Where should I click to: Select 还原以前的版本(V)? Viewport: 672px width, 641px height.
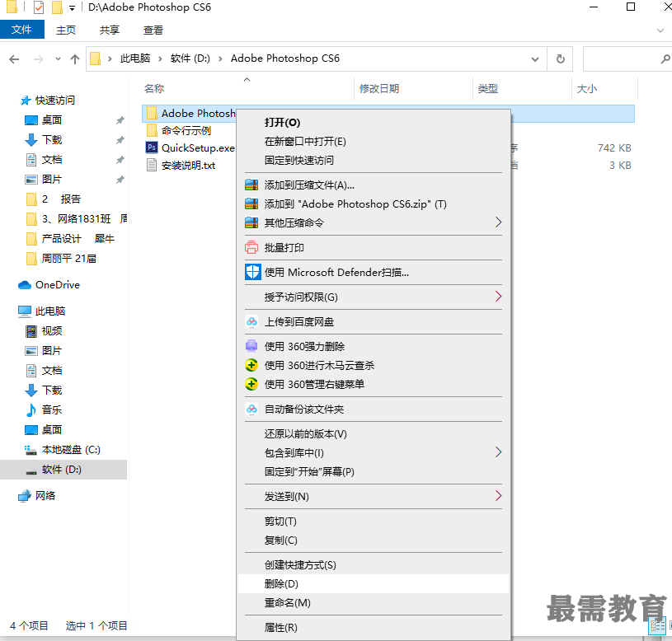pos(374,433)
